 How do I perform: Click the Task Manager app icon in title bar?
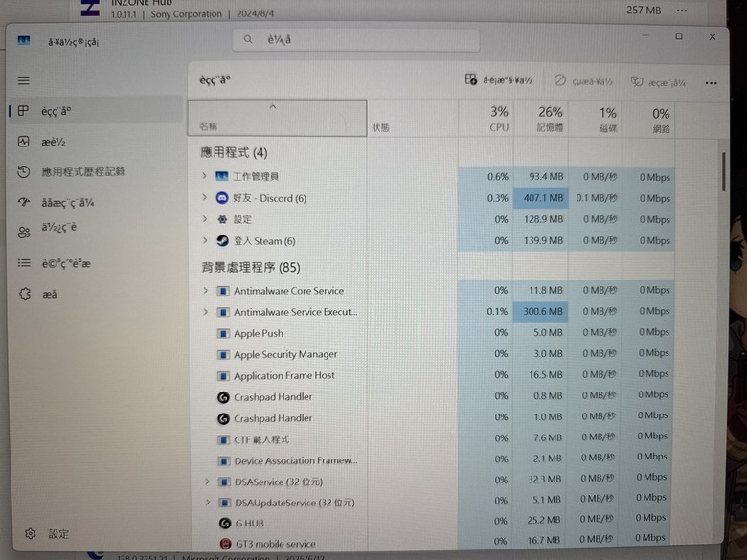pos(24,41)
